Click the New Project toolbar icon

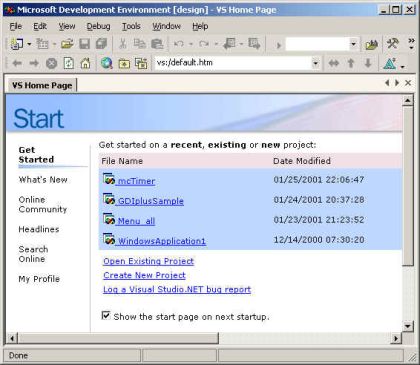pos(17,44)
